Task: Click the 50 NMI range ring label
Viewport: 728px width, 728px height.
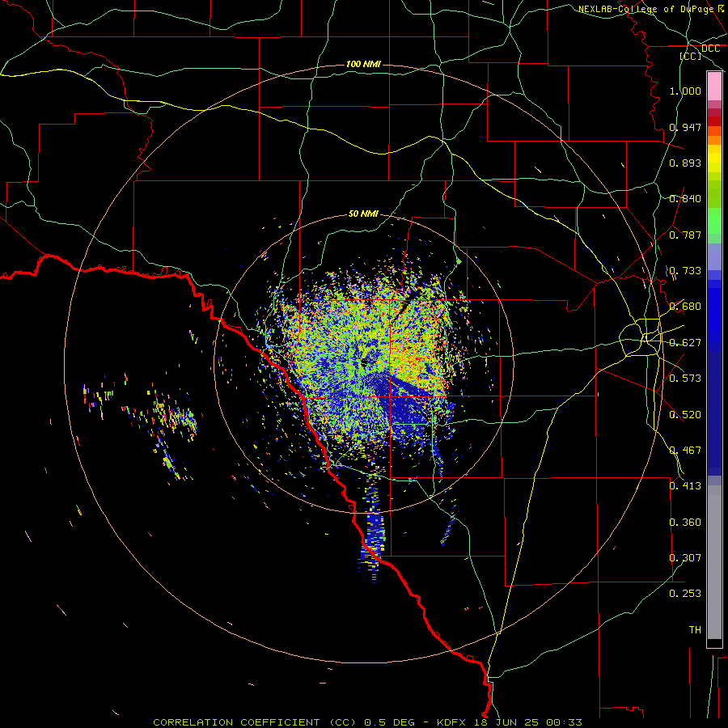Action: 363,214
